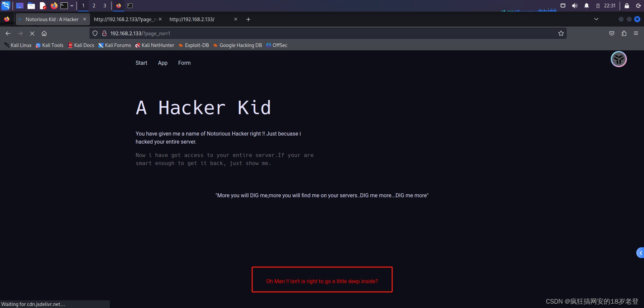
Task: Launch the text editor panel icon
Action: click(x=43, y=6)
